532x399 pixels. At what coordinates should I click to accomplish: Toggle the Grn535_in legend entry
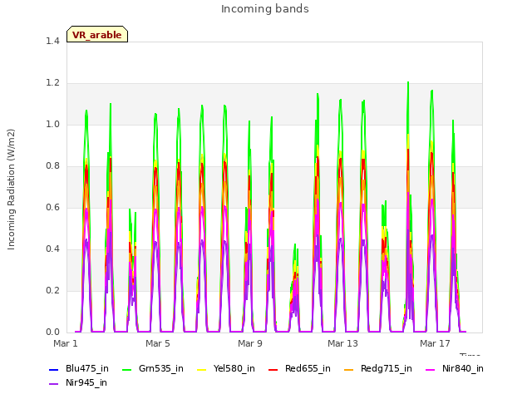(153, 369)
